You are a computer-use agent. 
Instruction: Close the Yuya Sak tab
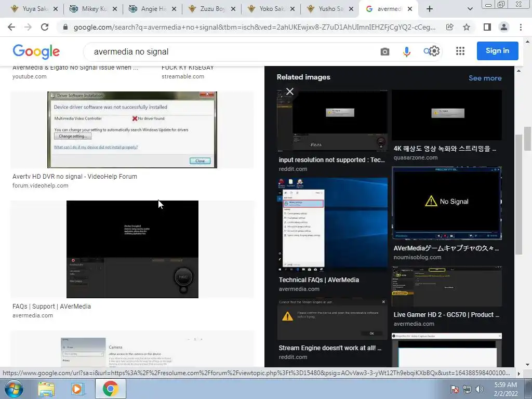pos(56,9)
